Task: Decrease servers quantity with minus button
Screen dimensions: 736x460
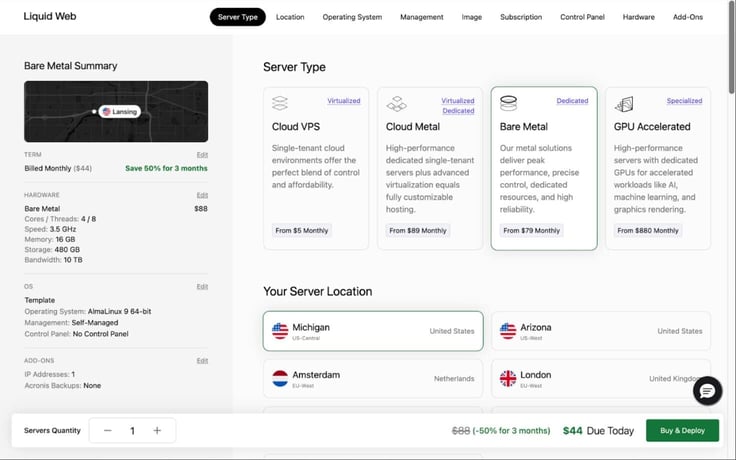Action: click(x=108, y=430)
